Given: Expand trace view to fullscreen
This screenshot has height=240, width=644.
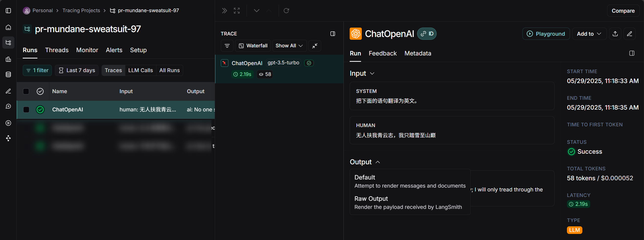Looking at the screenshot, I should coord(237,11).
